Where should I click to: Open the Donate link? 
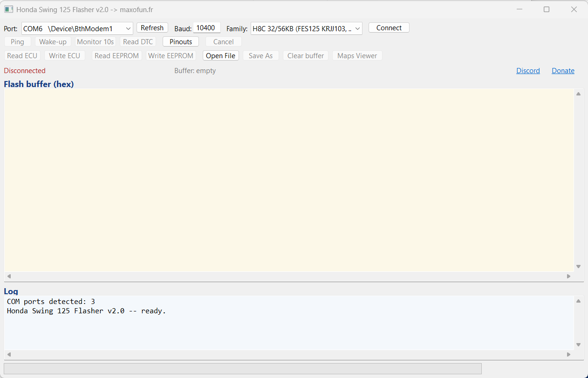[x=563, y=71]
